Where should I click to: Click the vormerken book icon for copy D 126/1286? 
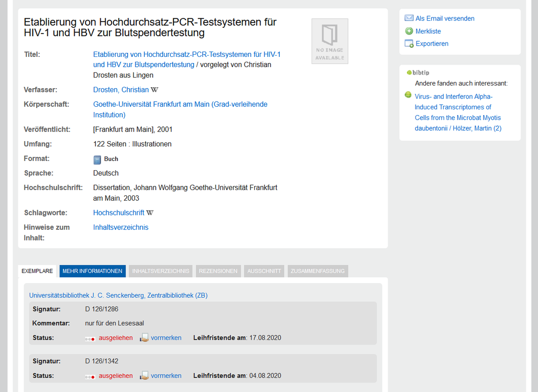pyautogui.click(x=144, y=337)
